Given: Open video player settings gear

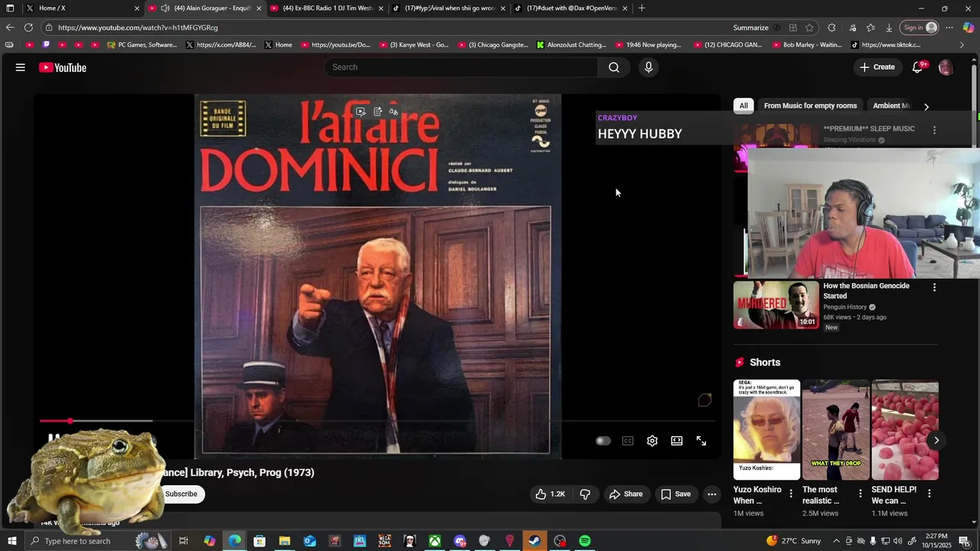Looking at the screenshot, I should [652, 441].
